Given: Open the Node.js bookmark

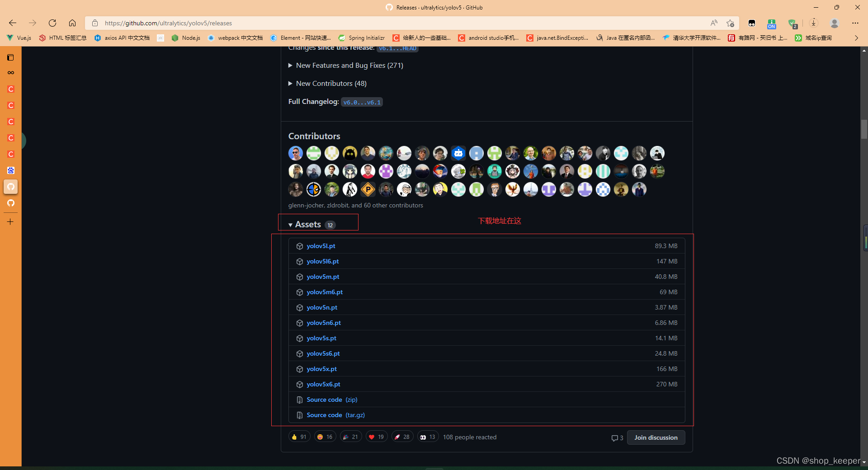Looking at the screenshot, I should [186, 38].
